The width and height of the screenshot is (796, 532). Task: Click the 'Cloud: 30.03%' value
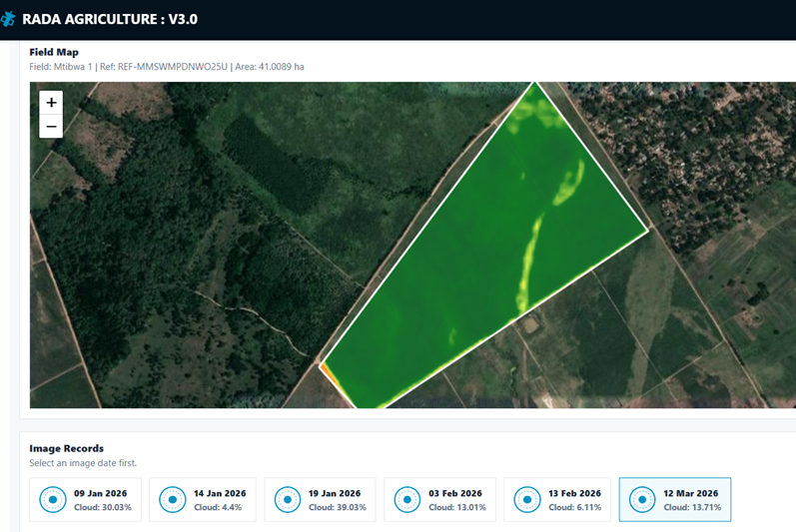103,507
